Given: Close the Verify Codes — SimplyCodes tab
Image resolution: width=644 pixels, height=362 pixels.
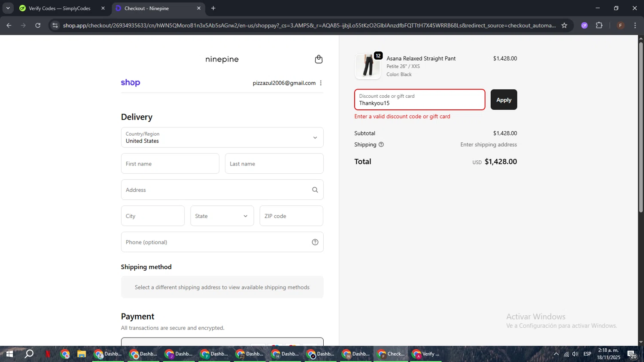Looking at the screenshot, I should point(103,8).
